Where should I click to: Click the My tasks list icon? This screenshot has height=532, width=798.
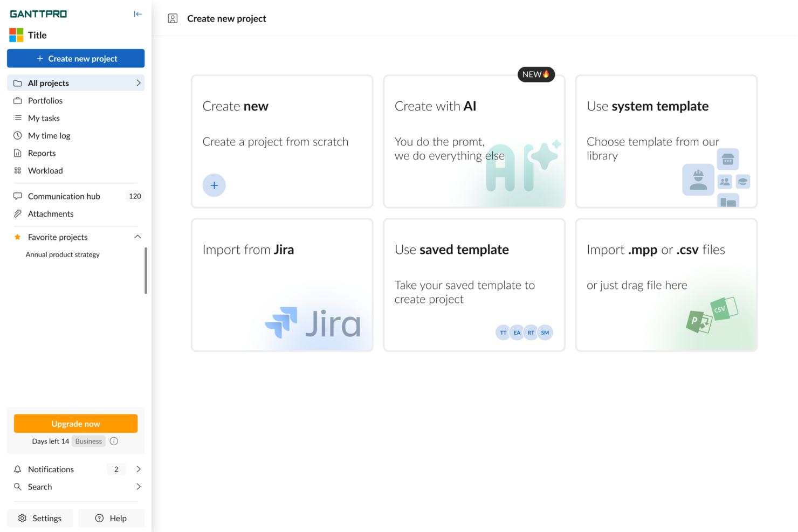pos(18,118)
